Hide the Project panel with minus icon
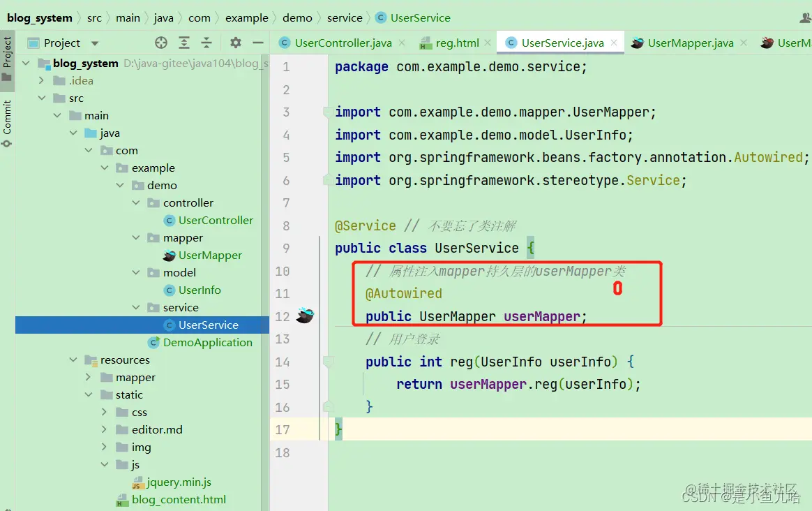The width and height of the screenshot is (812, 511). click(258, 43)
